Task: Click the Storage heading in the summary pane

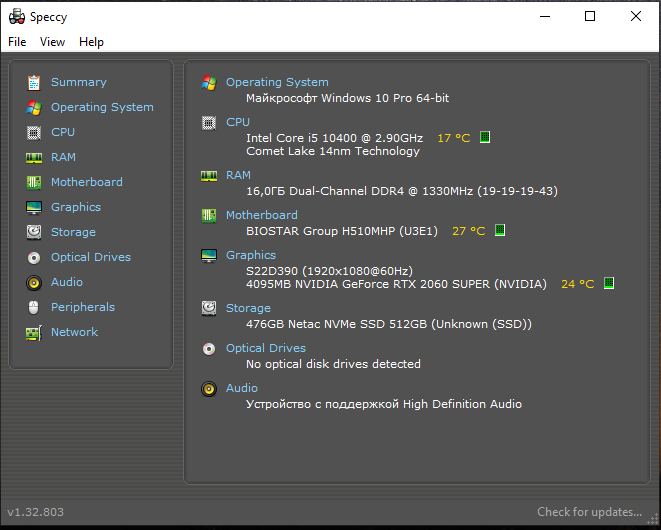Action: [x=248, y=308]
